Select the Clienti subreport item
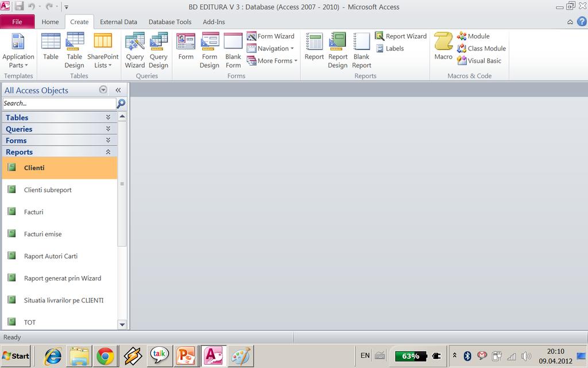 pyautogui.click(x=60, y=190)
